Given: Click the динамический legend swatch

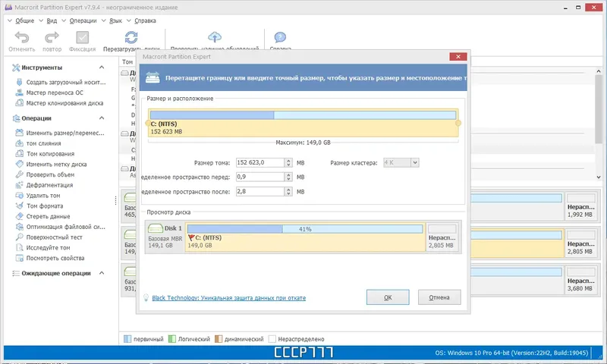Looking at the screenshot, I should click(219, 339).
